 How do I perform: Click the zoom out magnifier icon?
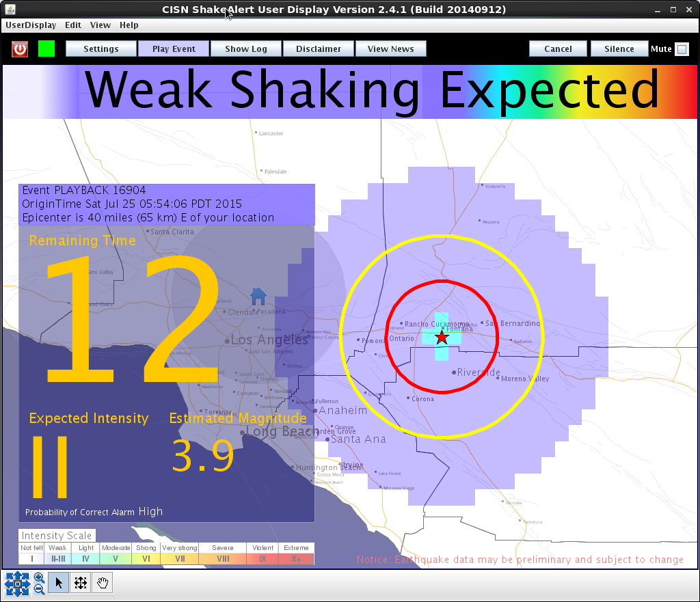(x=39, y=589)
